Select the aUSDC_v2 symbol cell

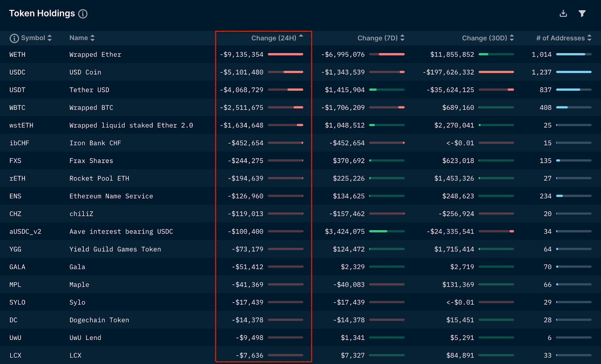[25, 232]
